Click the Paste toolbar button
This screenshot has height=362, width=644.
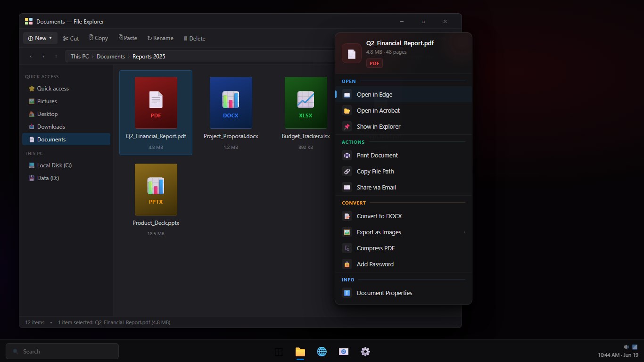pyautogui.click(x=128, y=38)
